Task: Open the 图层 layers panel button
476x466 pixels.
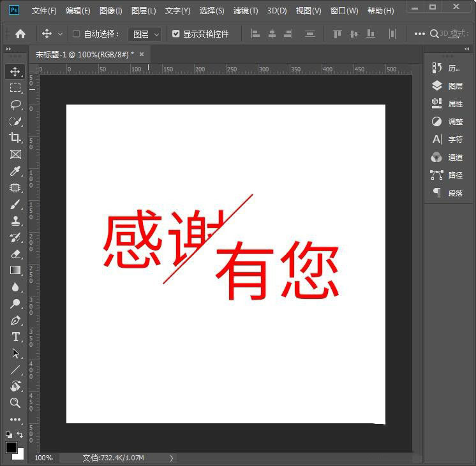Action: [447, 86]
